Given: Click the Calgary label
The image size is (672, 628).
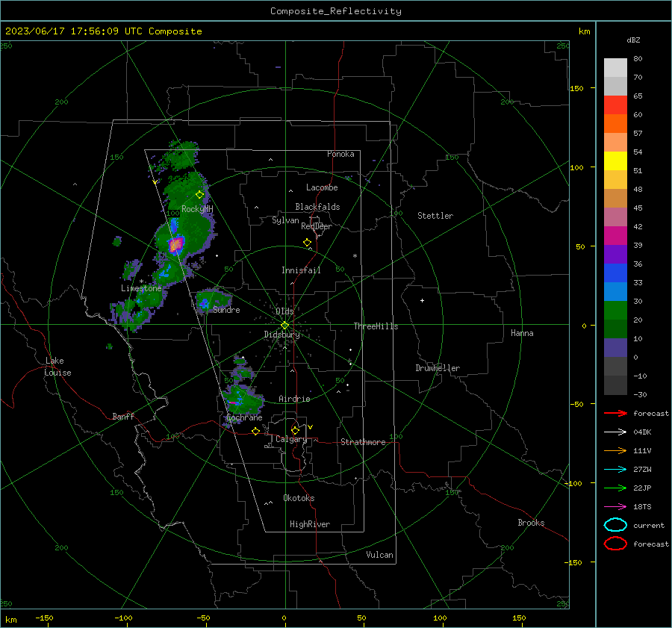Looking at the screenshot, I should (x=291, y=439).
